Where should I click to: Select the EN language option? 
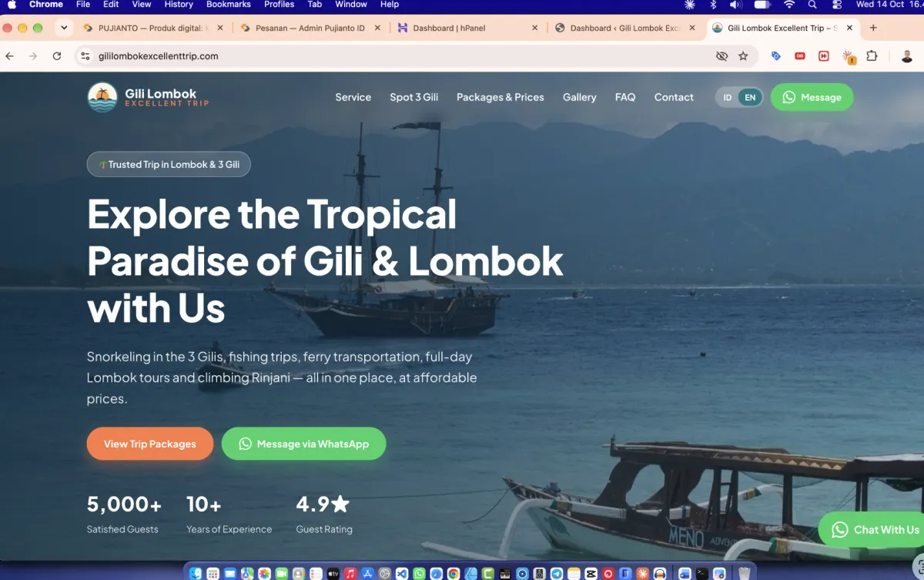click(x=750, y=98)
